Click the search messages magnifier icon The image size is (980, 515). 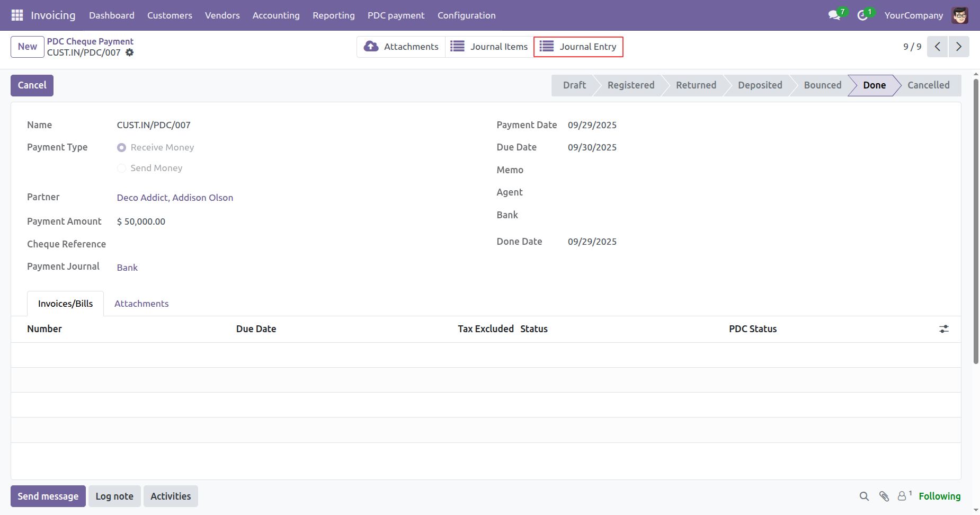(x=864, y=496)
